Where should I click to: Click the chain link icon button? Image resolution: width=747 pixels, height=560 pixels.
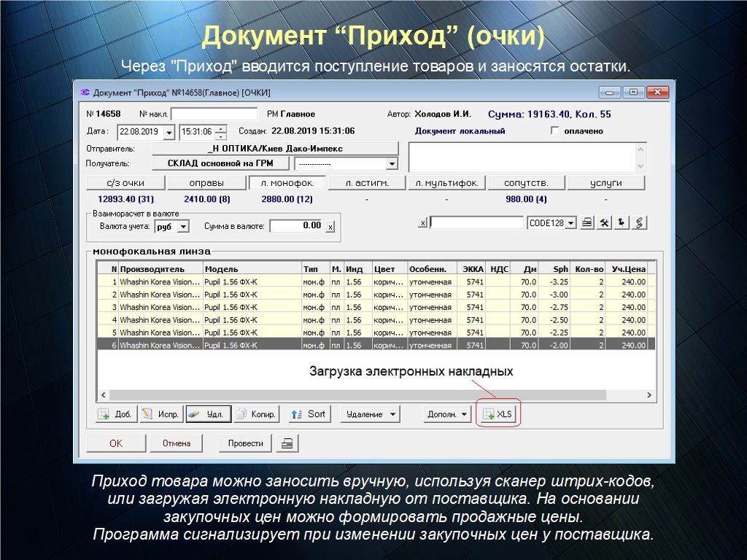(640, 223)
